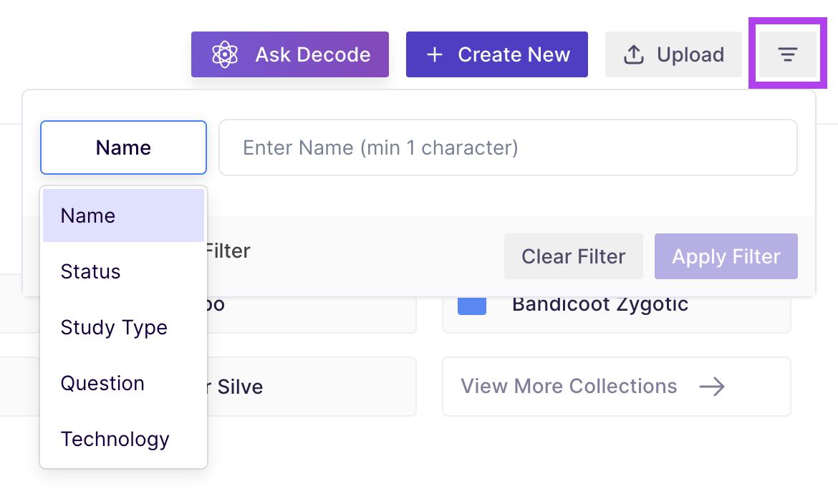Click the upload arrow icon
The height and width of the screenshot is (504, 838).
coord(634,54)
